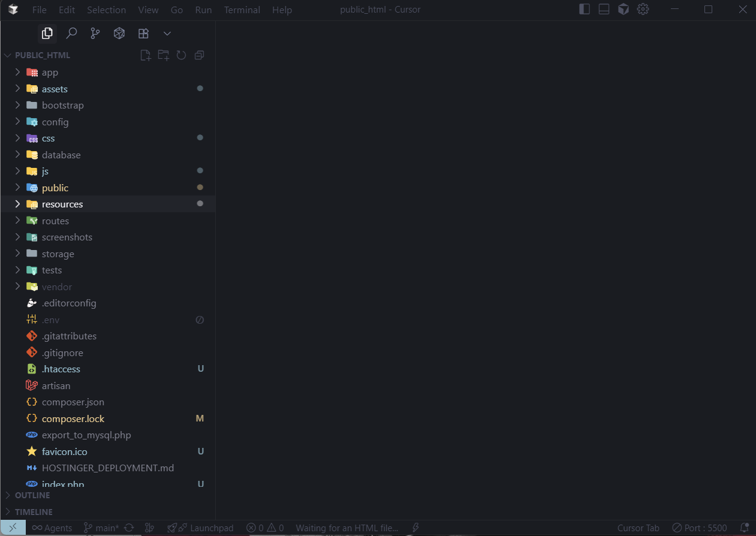The image size is (756, 536).
Task: Collapse all folders in Explorer
Action: (x=199, y=55)
